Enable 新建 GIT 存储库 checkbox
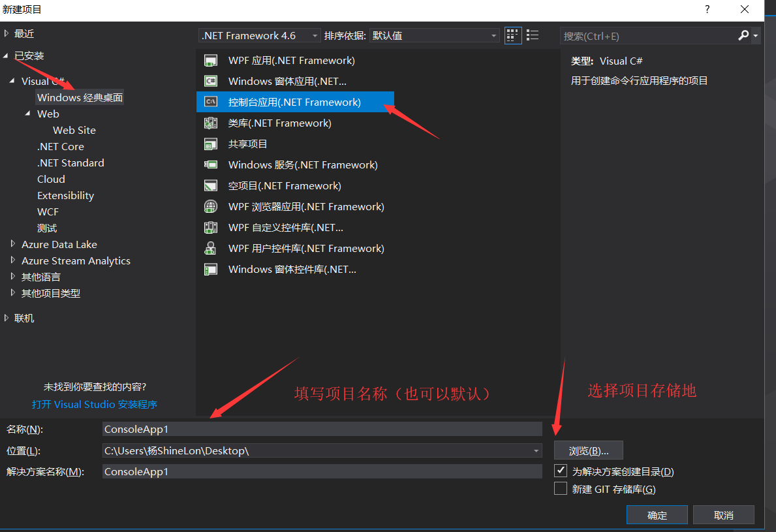 561,488
